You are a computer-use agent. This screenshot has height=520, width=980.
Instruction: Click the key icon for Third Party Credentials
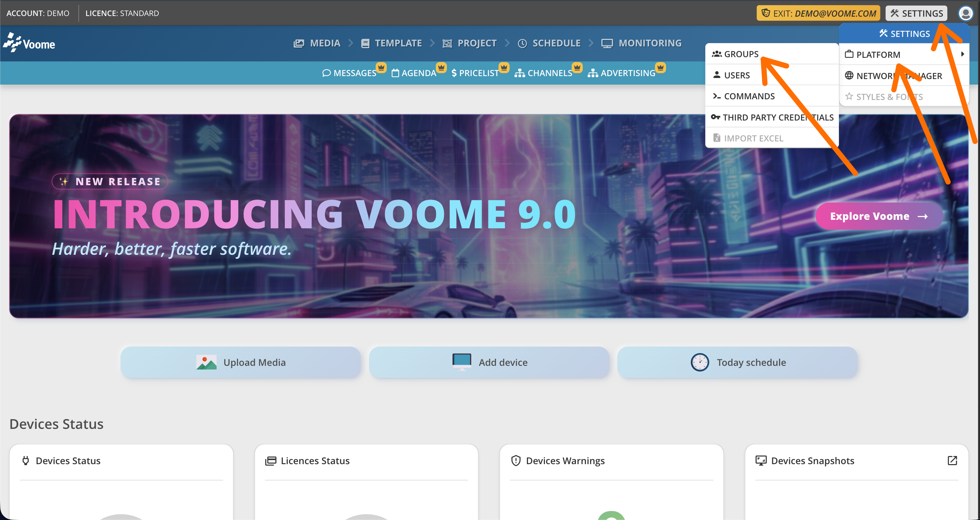716,117
